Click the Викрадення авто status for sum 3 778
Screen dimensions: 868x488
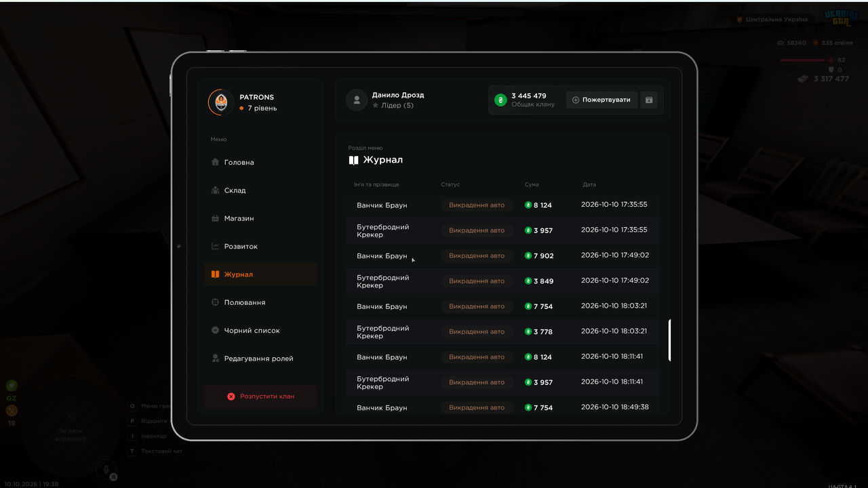coord(477,331)
